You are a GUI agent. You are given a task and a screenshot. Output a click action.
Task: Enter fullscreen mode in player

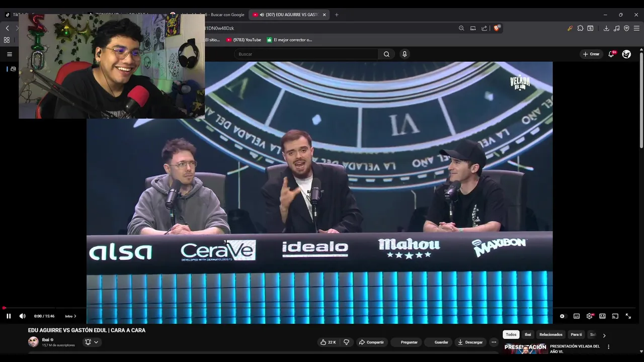628,316
